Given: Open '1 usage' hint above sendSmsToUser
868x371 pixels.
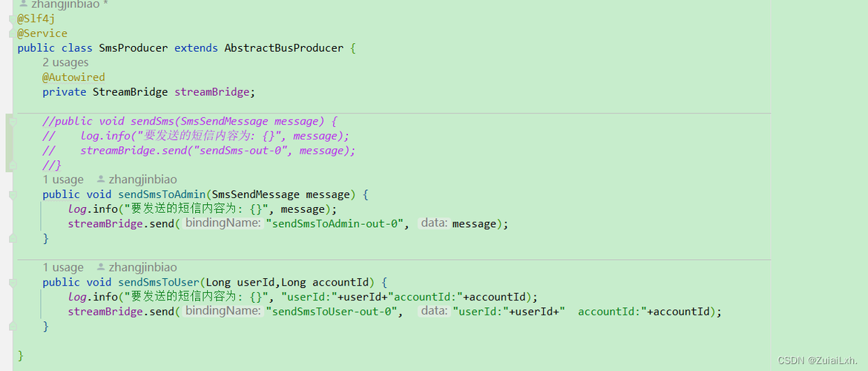Looking at the screenshot, I should [x=63, y=267].
